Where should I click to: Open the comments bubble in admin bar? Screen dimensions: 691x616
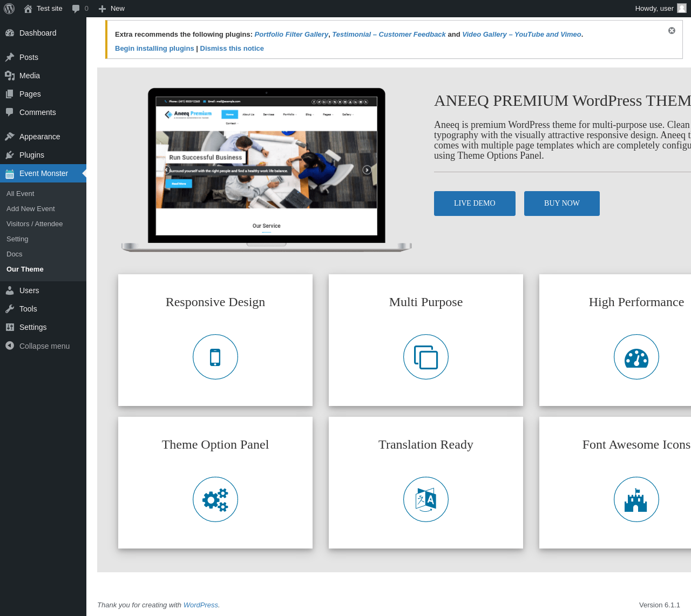(76, 9)
